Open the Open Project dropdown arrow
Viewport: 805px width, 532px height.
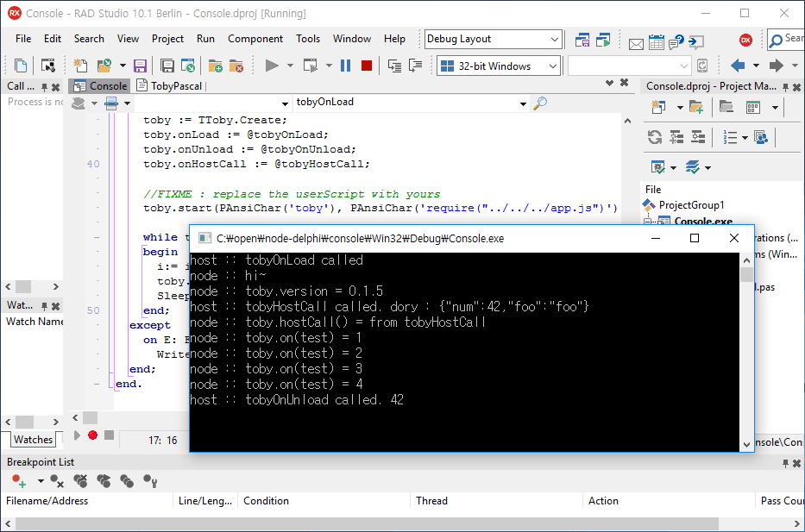tap(123, 66)
